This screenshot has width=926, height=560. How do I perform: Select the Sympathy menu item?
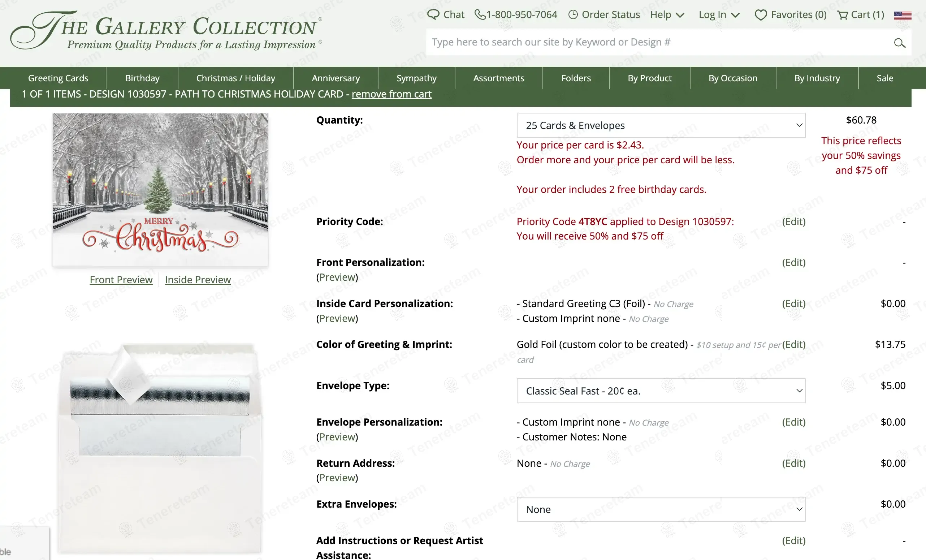416,78
